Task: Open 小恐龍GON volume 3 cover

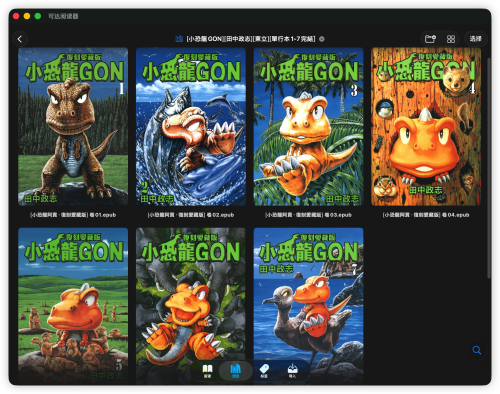Action: tap(308, 127)
